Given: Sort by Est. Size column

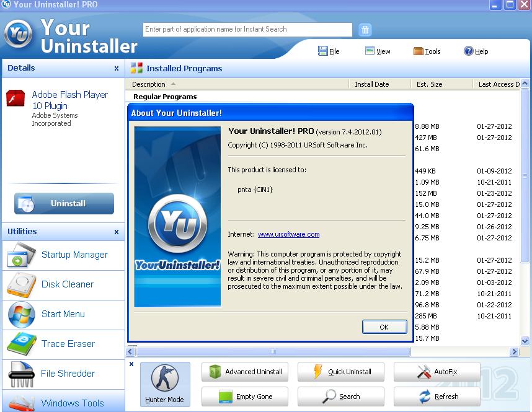Looking at the screenshot, I should (441, 84).
